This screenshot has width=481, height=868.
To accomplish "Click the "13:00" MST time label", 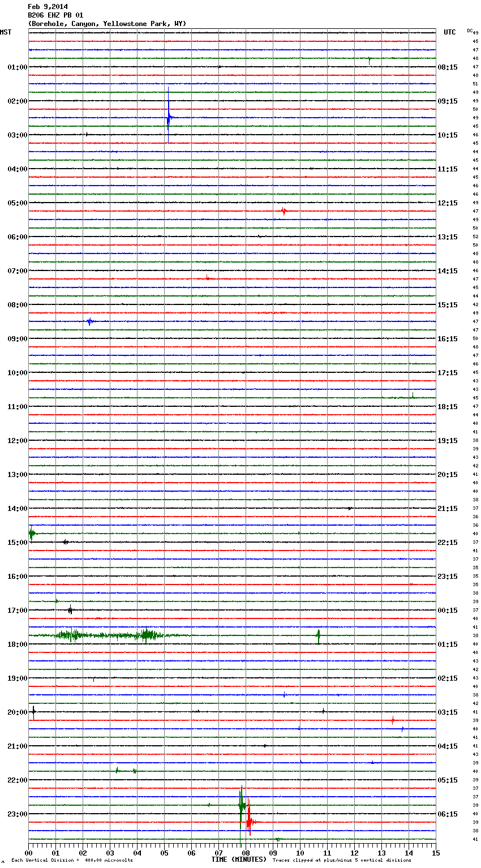I will coord(17,475).
